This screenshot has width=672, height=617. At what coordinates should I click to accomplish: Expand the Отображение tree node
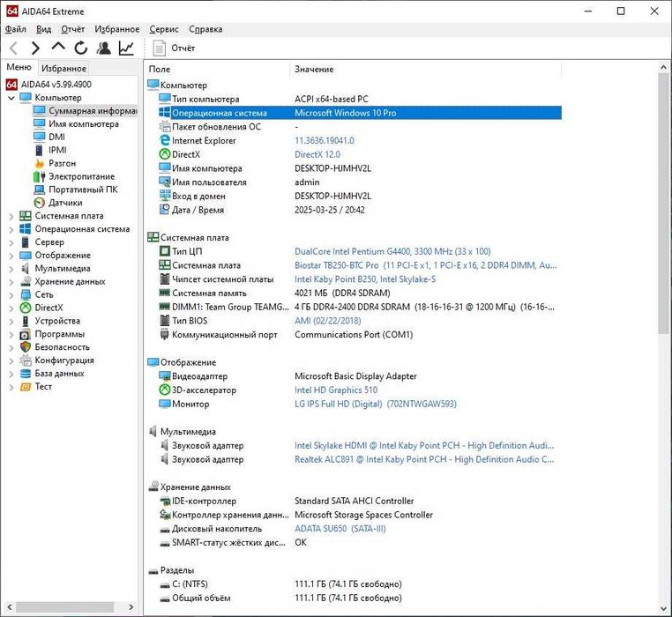11,256
